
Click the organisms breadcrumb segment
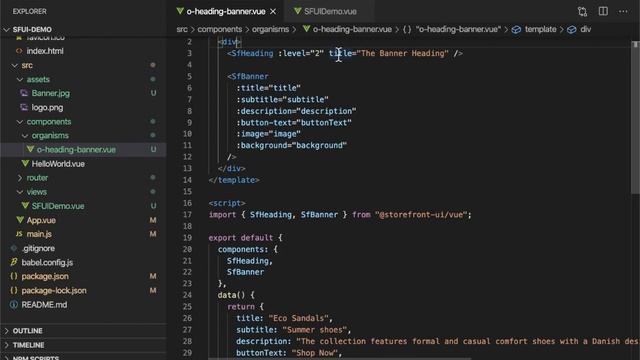[270, 29]
